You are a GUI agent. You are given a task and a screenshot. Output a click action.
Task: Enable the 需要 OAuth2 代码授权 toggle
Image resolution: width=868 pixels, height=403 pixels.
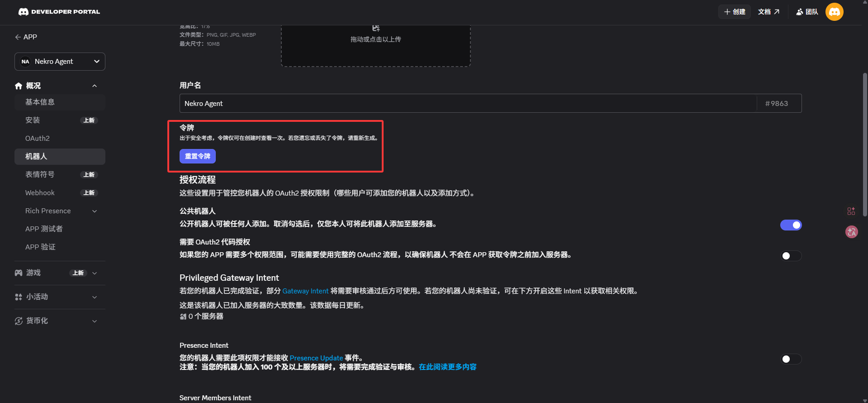pos(791,256)
